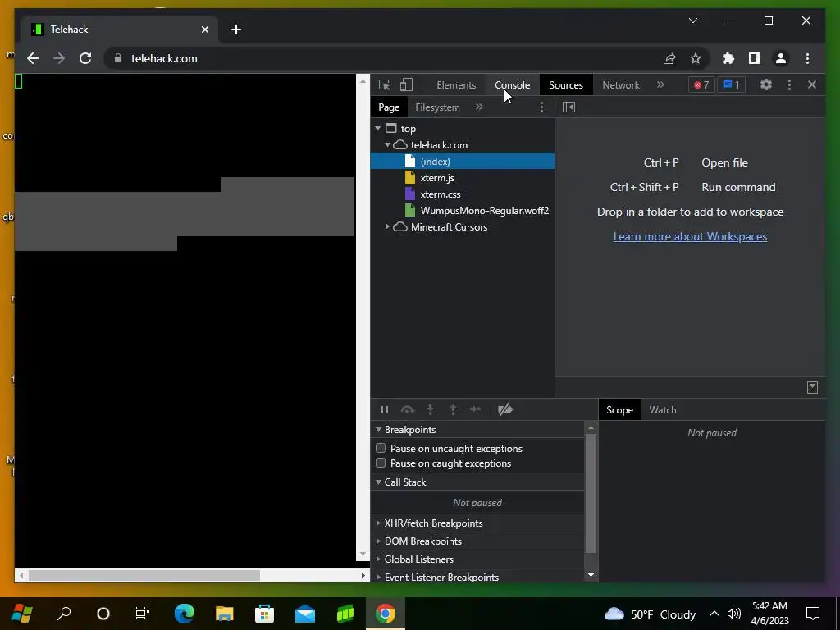The image size is (840, 630).
Task: Click the red errors count badge
Action: (701, 84)
